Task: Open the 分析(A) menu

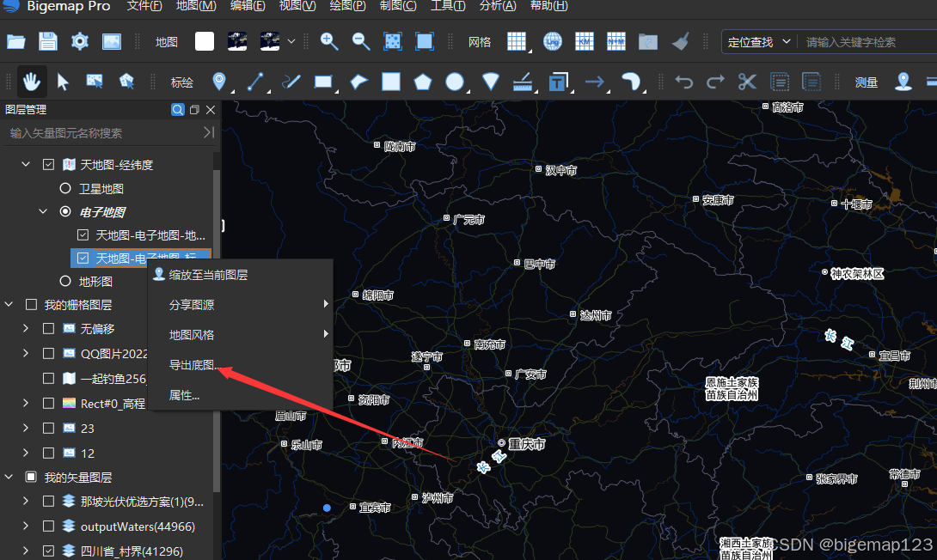Action: pyautogui.click(x=498, y=6)
